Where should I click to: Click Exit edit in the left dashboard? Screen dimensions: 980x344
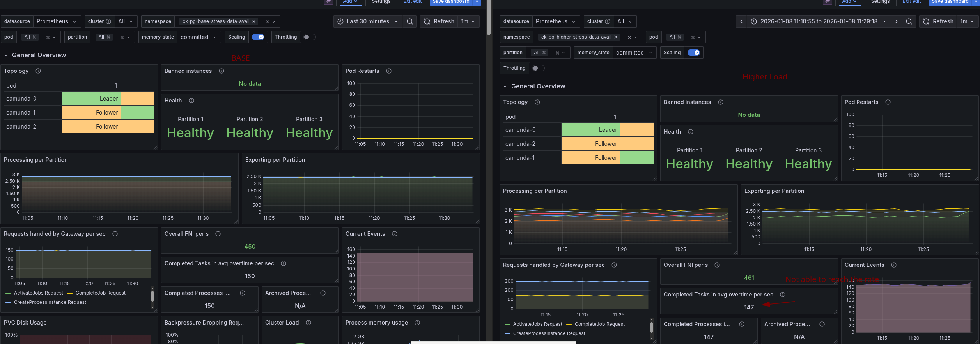[412, 2]
